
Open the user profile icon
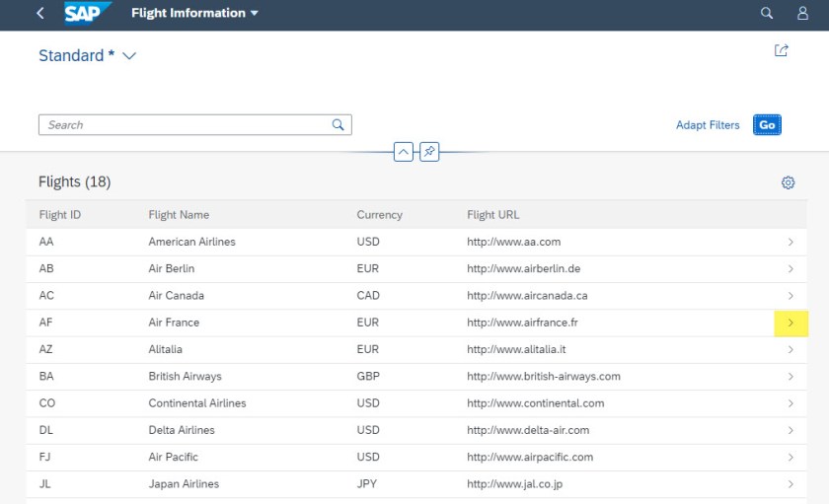[802, 14]
